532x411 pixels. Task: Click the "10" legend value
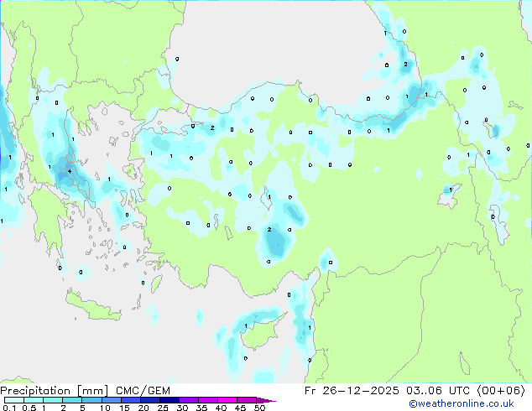tap(105, 408)
